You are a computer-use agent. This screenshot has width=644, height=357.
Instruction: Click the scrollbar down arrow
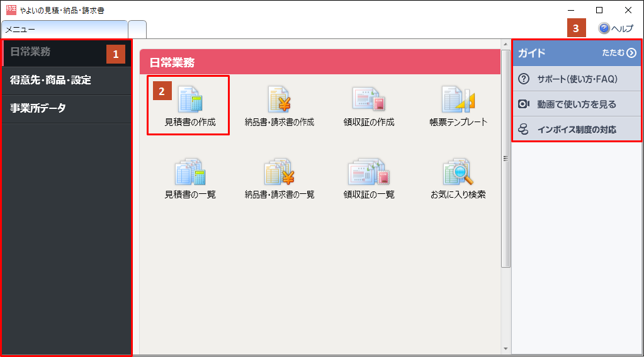pos(506,349)
